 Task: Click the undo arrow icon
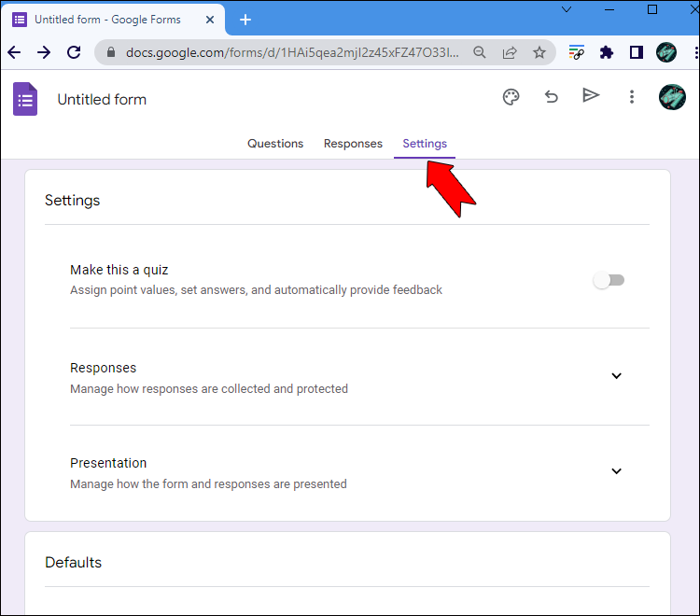(x=551, y=97)
